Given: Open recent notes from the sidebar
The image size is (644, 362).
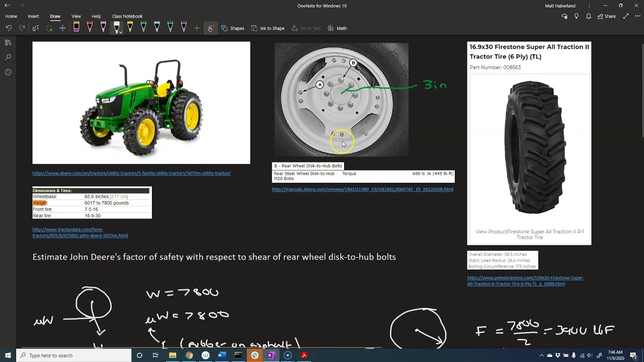Looking at the screenshot, I should coord(8,72).
